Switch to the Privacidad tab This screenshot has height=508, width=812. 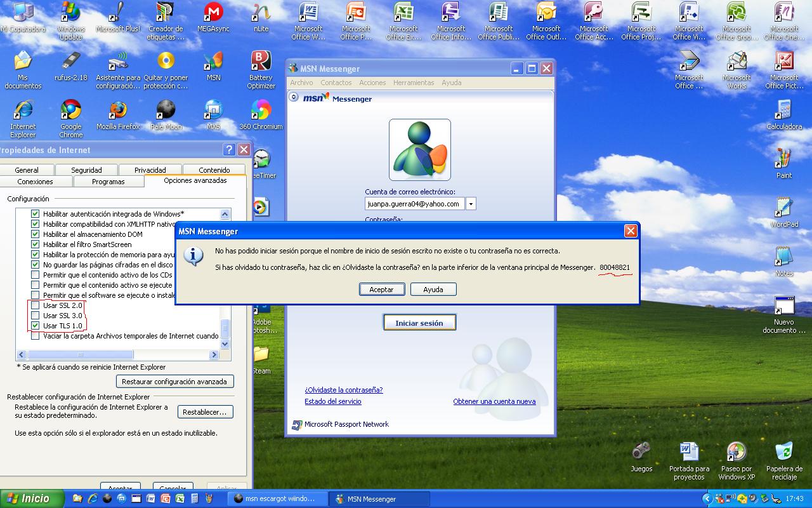(150, 170)
